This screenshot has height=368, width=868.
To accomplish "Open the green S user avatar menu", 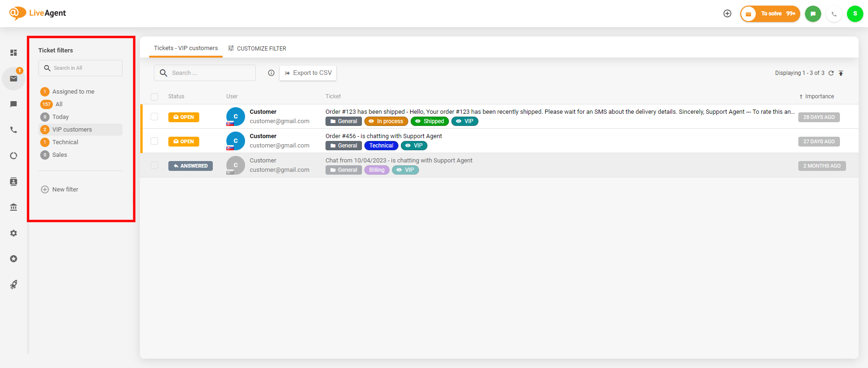I will (x=855, y=14).
